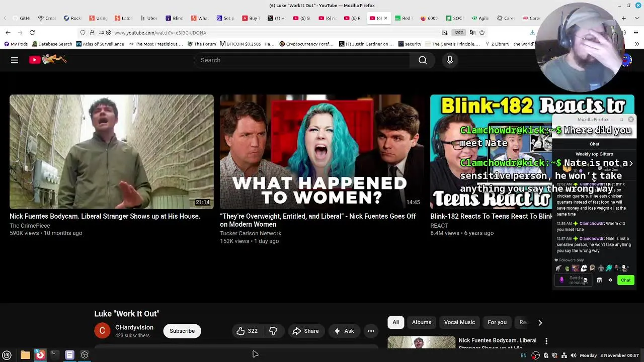The width and height of the screenshot is (644, 362).
Task: Toggle picture-in-picture icon in address bar
Action: (445, 33)
